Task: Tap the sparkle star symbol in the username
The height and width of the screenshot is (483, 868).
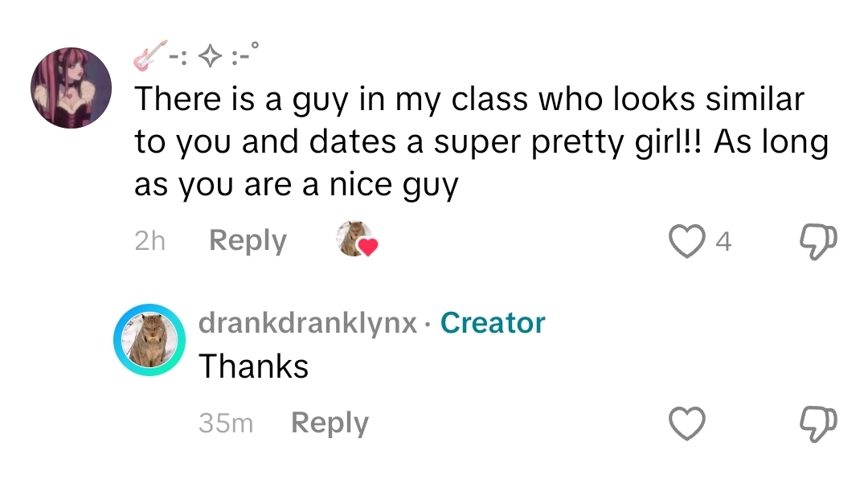Action: [x=210, y=55]
